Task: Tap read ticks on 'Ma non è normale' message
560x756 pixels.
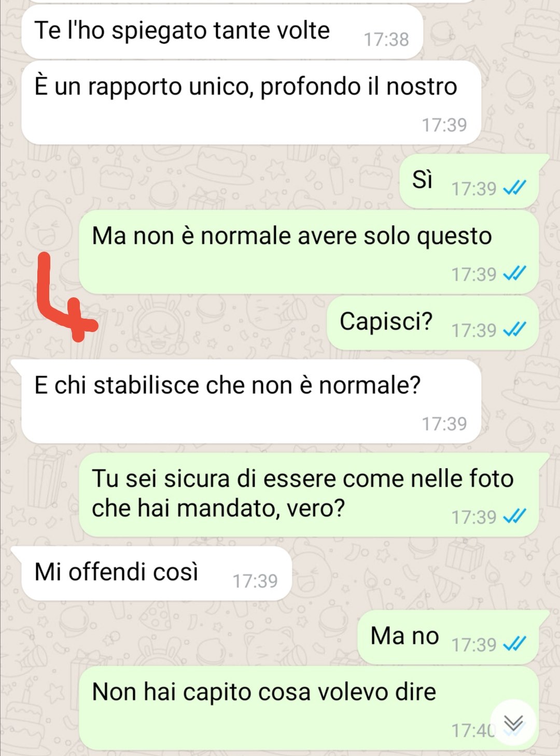Action: click(x=515, y=273)
